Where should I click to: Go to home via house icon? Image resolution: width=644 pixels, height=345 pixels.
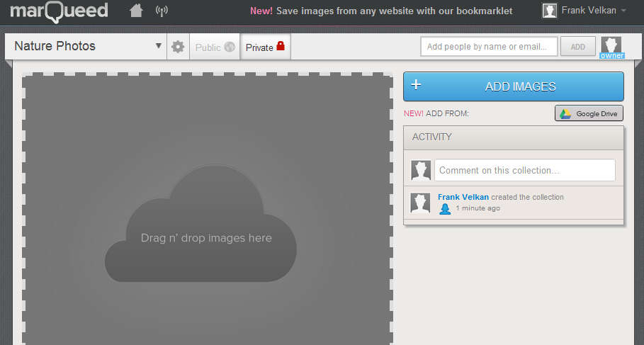click(136, 11)
